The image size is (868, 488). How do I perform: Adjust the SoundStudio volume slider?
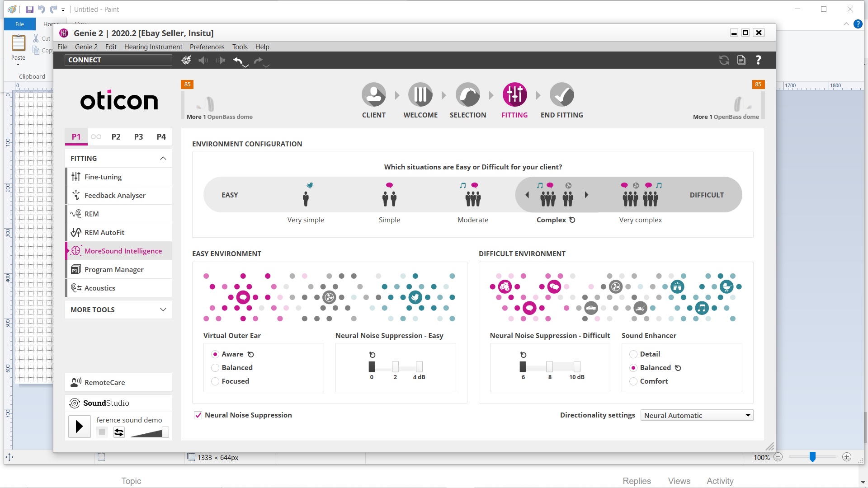[x=165, y=432]
